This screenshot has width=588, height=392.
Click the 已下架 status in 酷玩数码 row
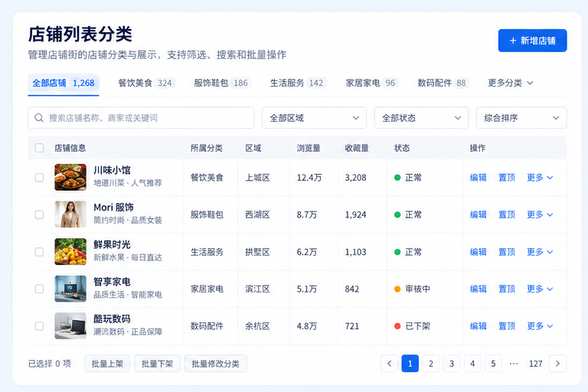coord(412,326)
